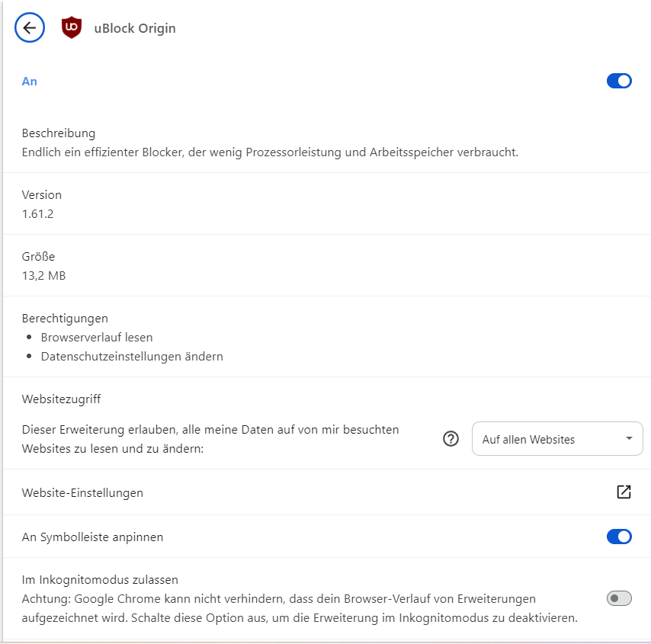Screen dimensions: 651x644
Task: Click the Websitezugriff section heading
Action: click(x=61, y=399)
